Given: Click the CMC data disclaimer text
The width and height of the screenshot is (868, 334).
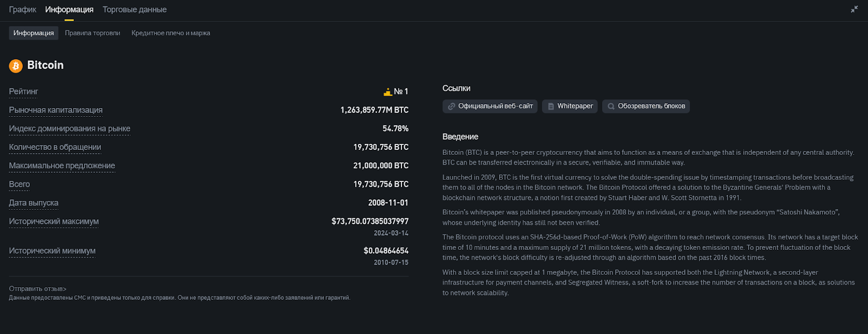Looking at the screenshot, I should coord(180,298).
